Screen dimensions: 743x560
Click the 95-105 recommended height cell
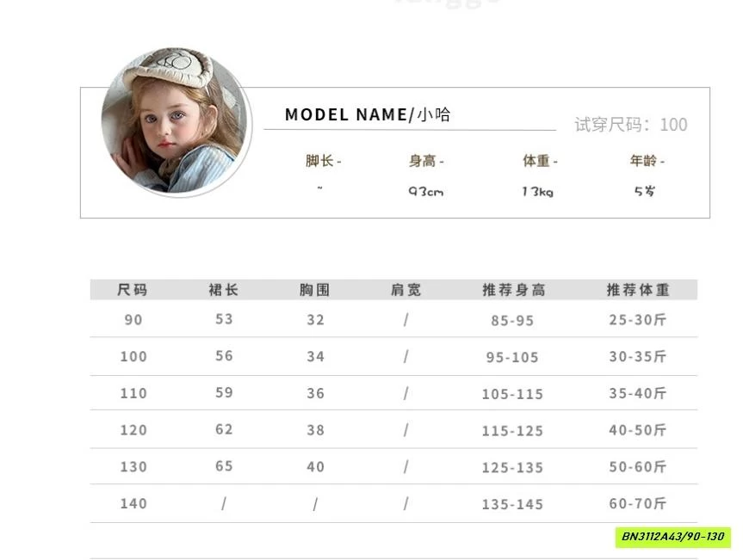[x=512, y=357]
